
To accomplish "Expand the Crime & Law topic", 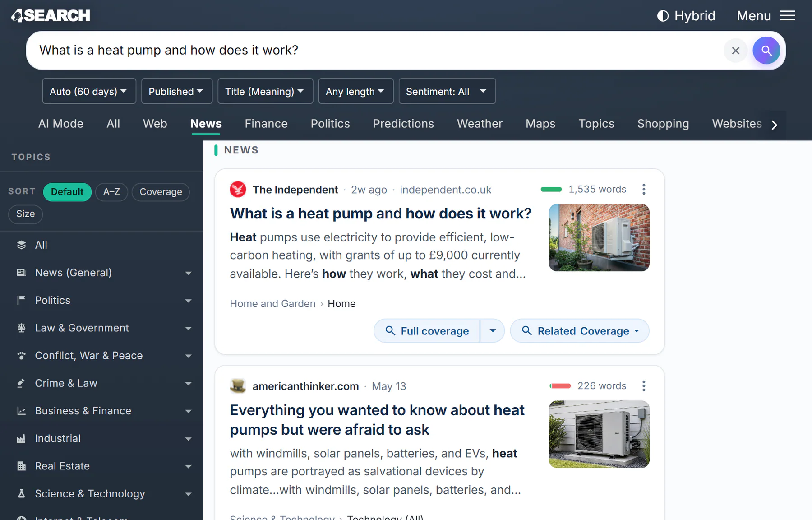I will tap(188, 384).
